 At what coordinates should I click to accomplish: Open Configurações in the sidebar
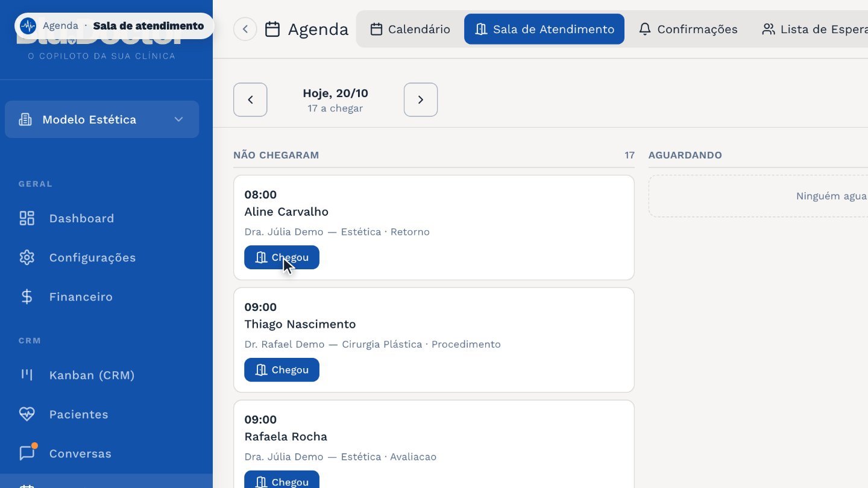[106, 257]
